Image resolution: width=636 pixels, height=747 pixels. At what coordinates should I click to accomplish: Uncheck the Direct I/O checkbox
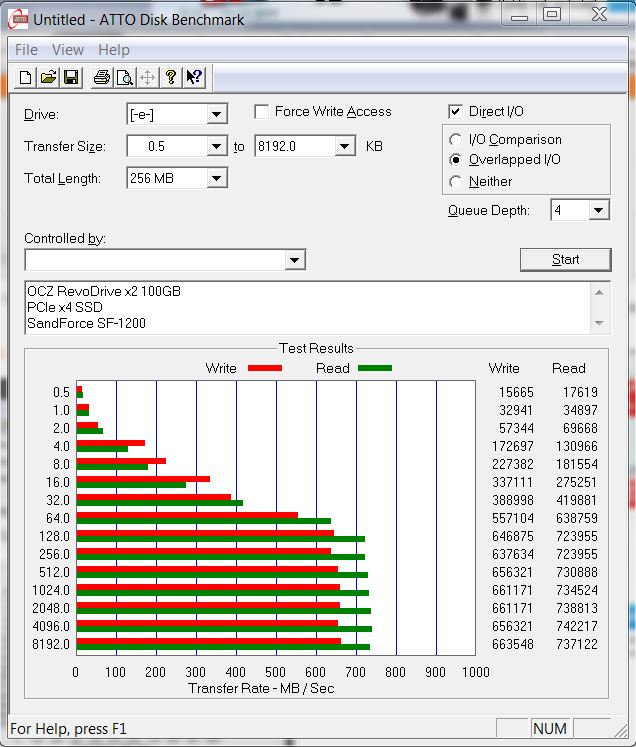coord(456,112)
